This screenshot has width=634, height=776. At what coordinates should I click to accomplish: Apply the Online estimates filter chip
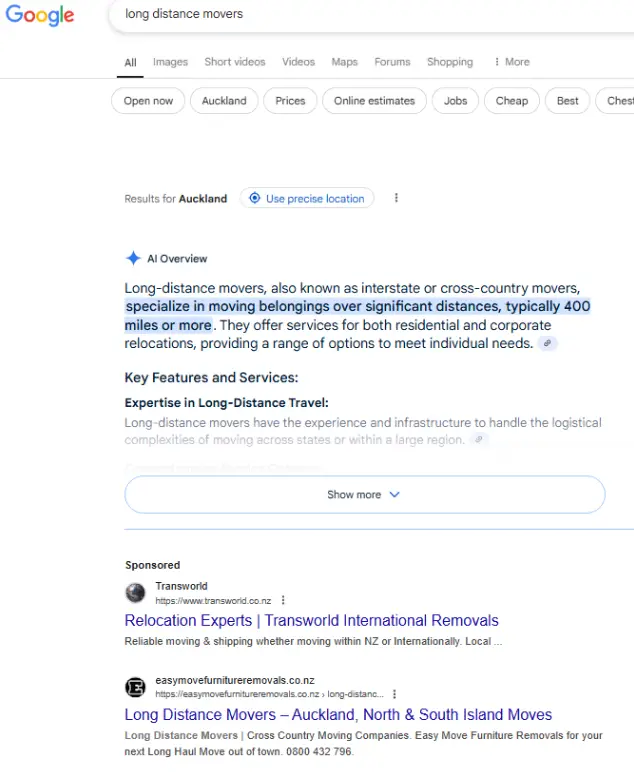pyautogui.click(x=374, y=101)
